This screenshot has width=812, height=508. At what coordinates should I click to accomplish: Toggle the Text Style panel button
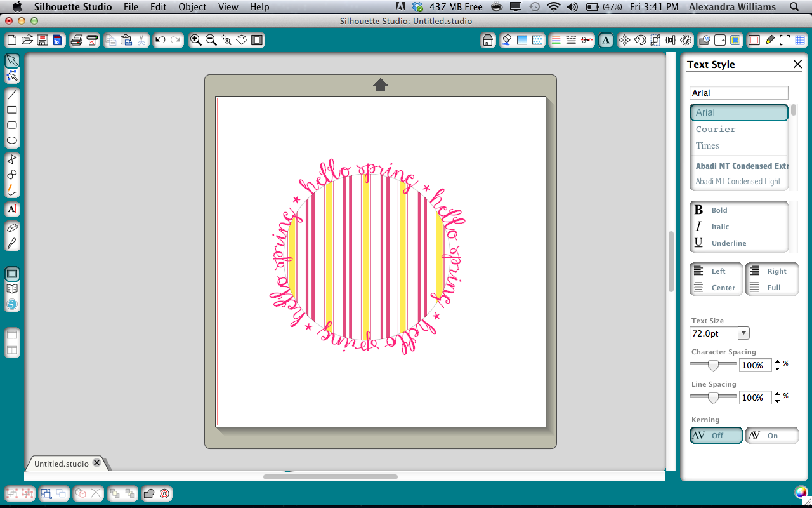coord(606,40)
